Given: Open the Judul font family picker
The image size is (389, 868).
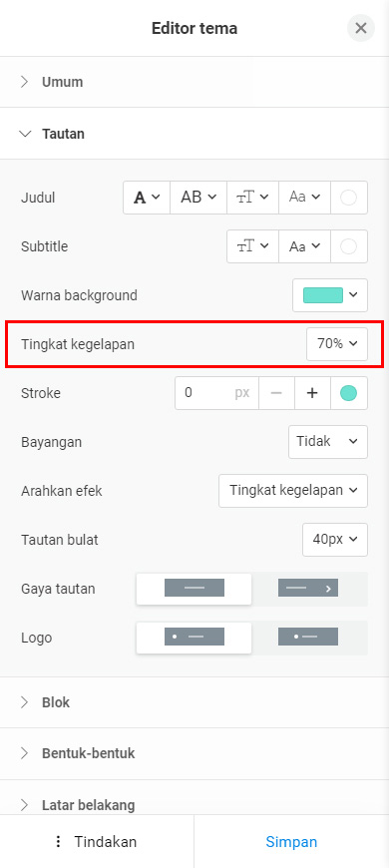Looking at the screenshot, I should point(147,198).
